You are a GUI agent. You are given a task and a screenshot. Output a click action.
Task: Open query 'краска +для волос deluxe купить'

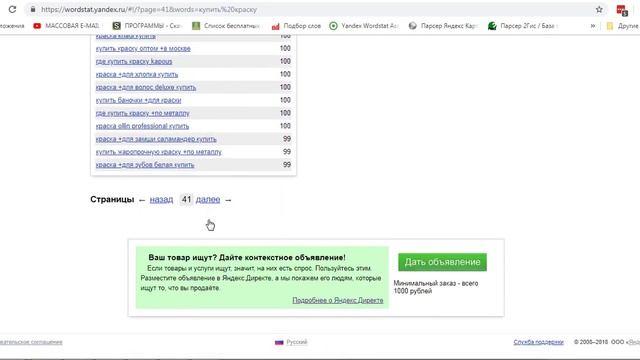pos(146,87)
